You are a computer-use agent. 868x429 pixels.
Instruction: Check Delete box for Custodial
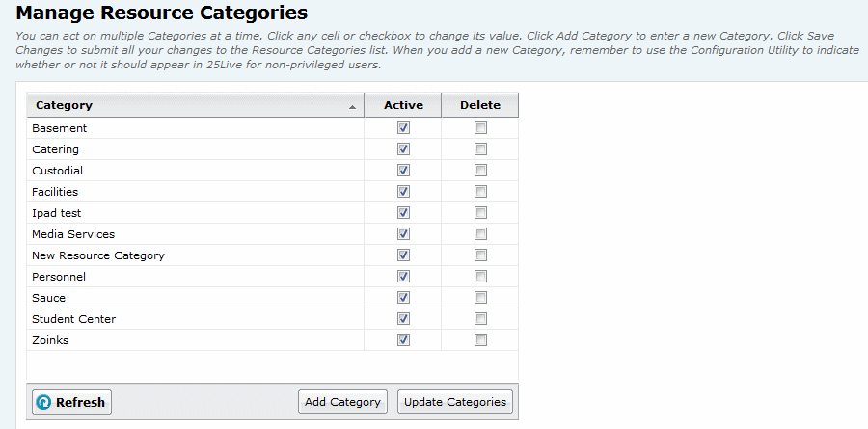(480, 171)
